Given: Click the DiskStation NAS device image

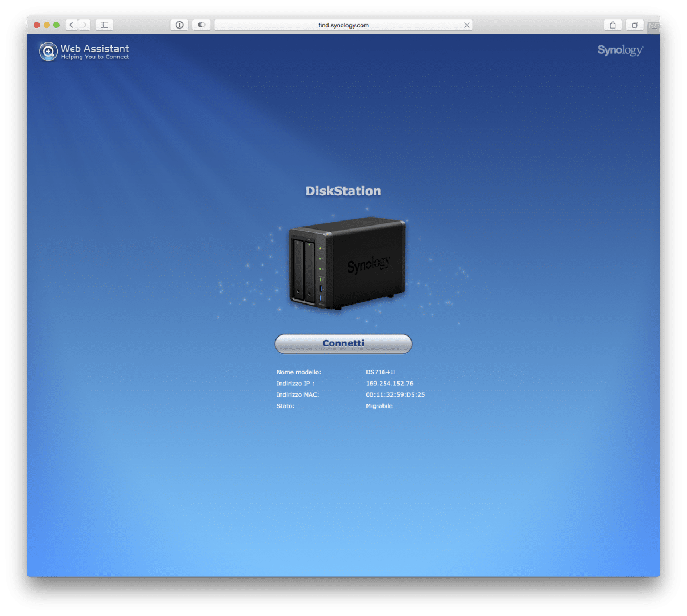Looking at the screenshot, I should coord(346,264).
